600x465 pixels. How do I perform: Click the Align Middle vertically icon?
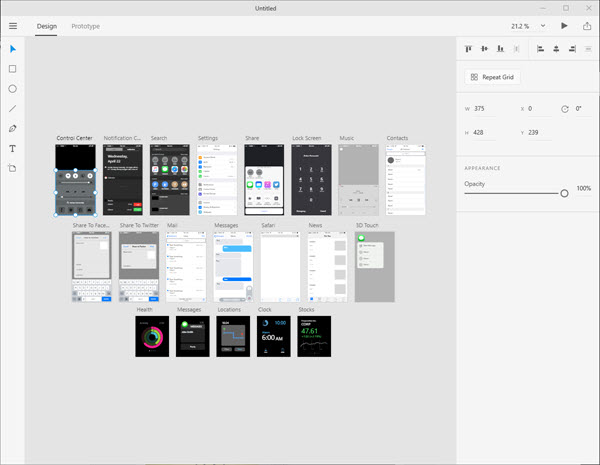(x=484, y=49)
